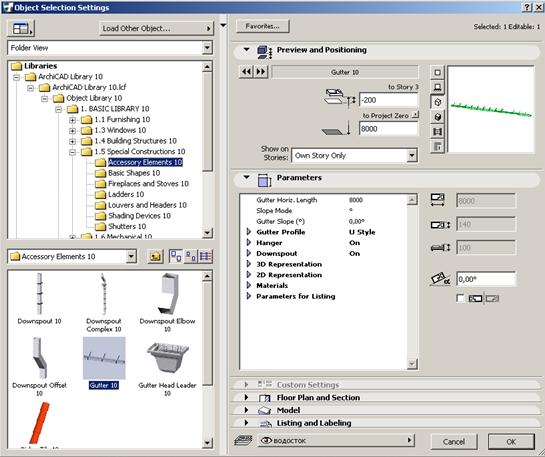
Task: Click the next object arrow button
Action: pyautogui.click(x=261, y=72)
